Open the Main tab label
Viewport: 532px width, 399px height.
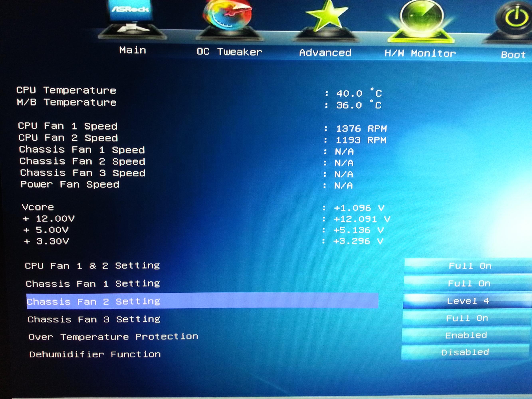pos(133,50)
